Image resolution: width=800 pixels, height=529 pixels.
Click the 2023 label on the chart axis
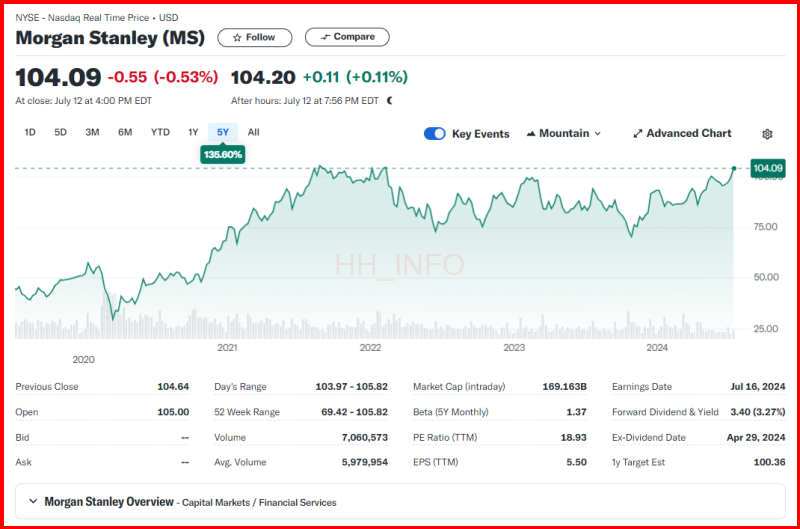[514, 348]
